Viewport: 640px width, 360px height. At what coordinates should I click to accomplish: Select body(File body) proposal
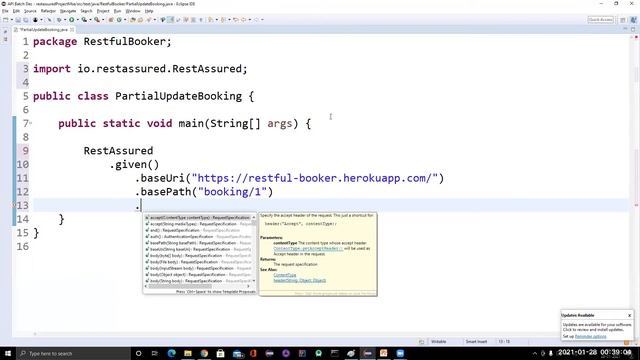[198, 262]
